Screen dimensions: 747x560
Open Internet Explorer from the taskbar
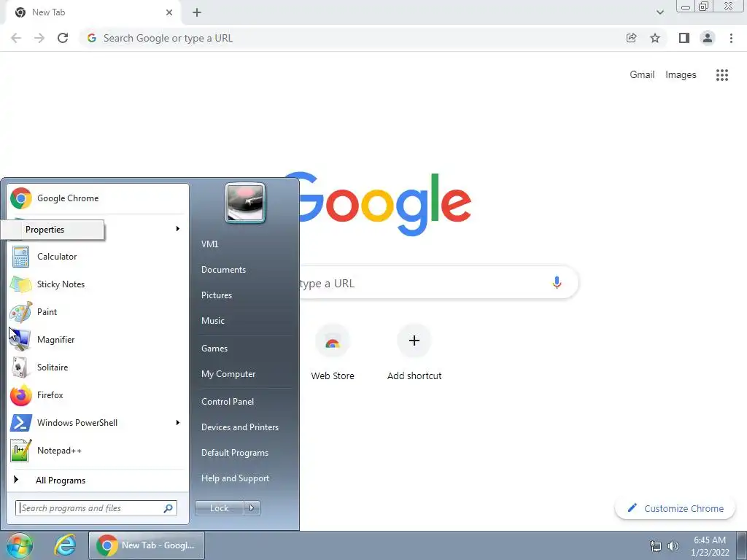click(x=64, y=545)
